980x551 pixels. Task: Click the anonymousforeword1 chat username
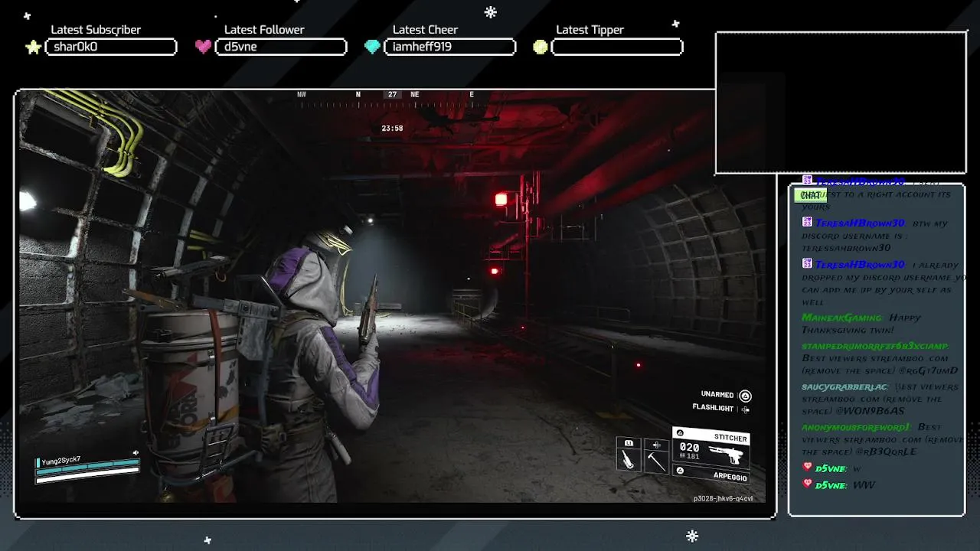(x=855, y=427)
